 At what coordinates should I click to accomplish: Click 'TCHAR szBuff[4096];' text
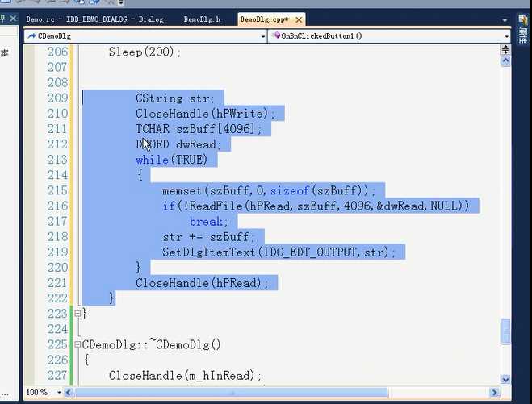click(199, 129)
